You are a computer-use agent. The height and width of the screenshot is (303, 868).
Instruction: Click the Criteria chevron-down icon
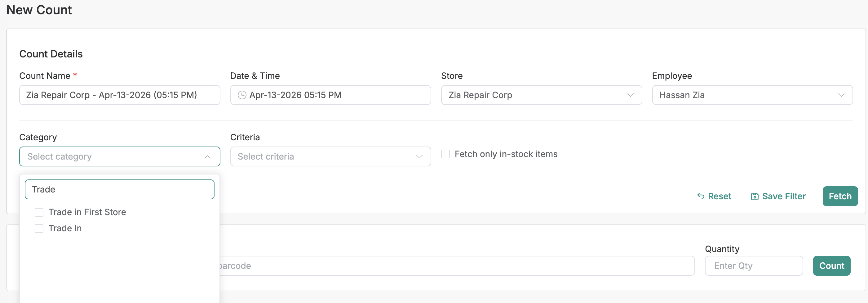coord(419,156)
